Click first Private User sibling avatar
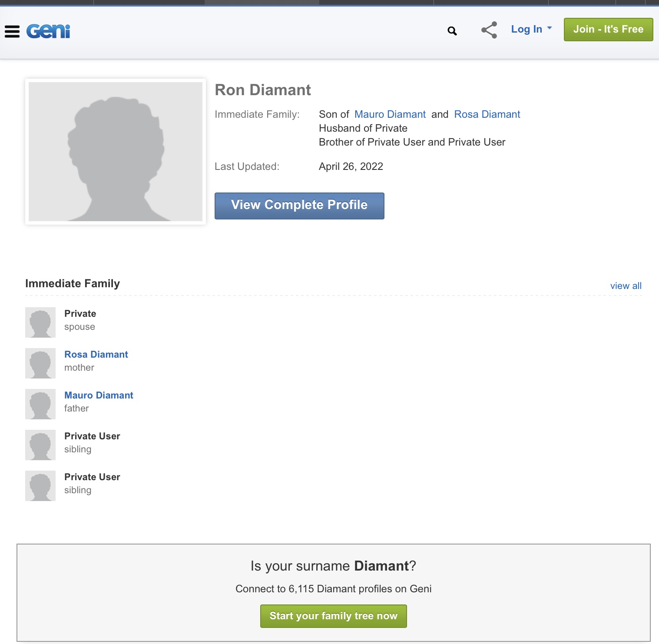Viewport: 659px width, 644px height. point(40,445)
